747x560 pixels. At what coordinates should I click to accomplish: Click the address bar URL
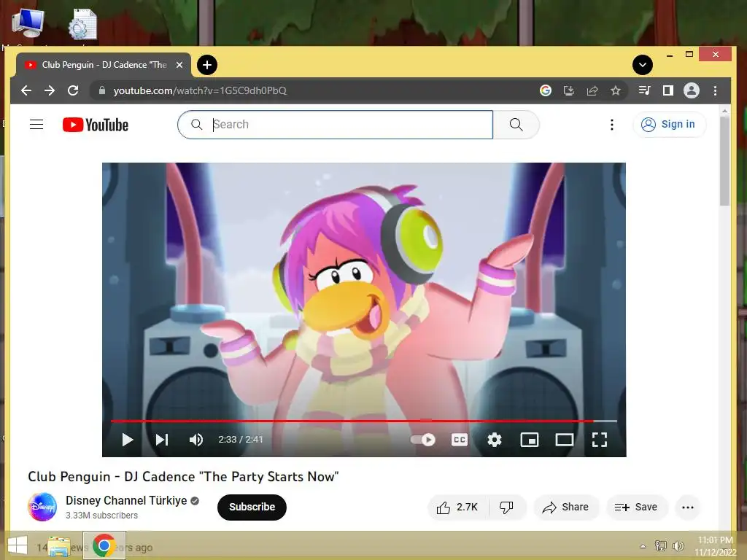pos(200,90)
